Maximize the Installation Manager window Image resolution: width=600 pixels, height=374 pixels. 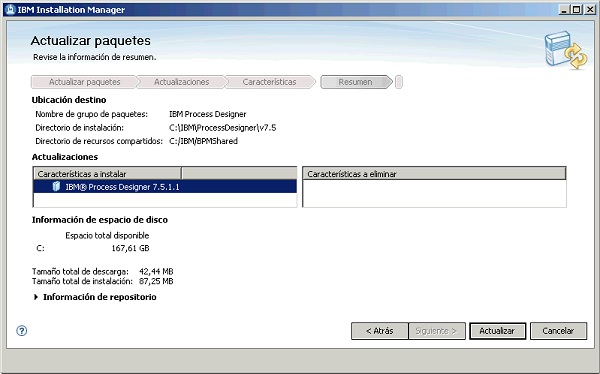[577, 10]
